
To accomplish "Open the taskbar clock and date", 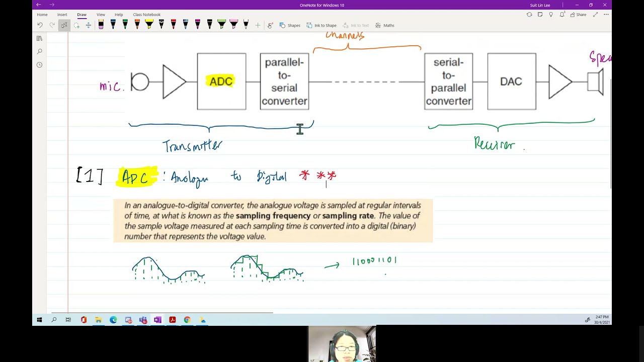I will point(602,320).
